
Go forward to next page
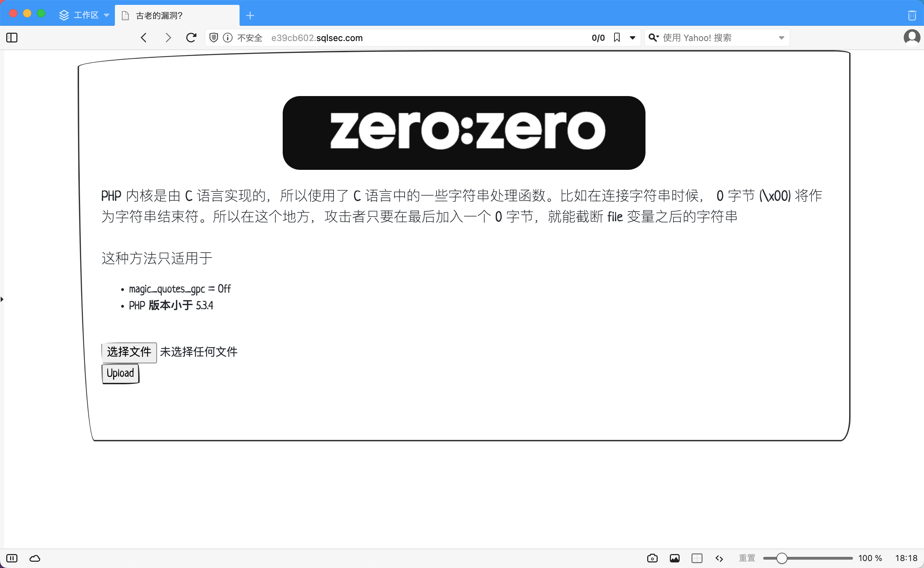168,38
